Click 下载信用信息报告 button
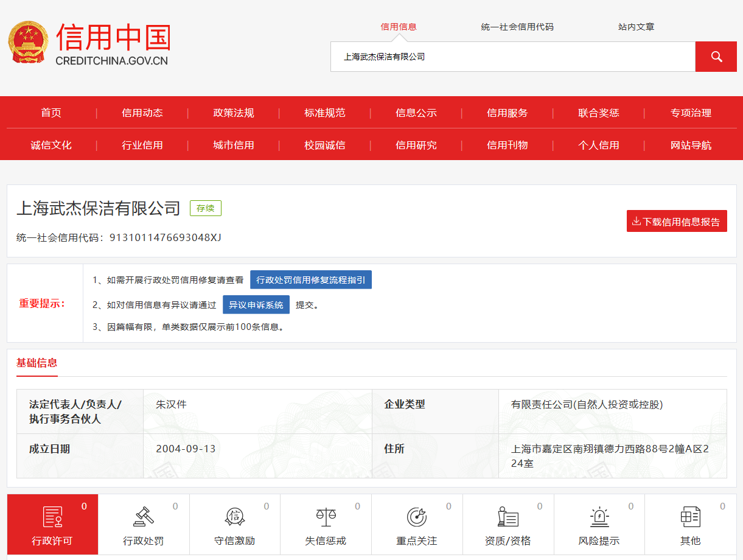The height and width of the screenshot is (560, 743). coord(677,222)
